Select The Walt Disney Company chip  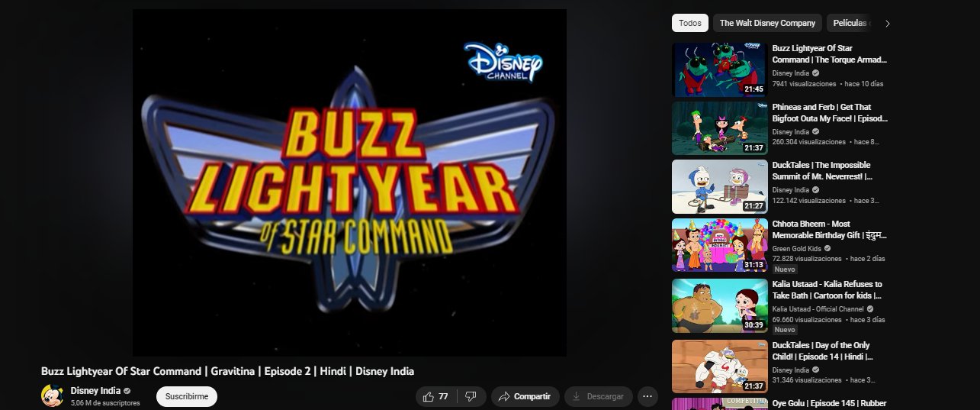click(767, 23)
